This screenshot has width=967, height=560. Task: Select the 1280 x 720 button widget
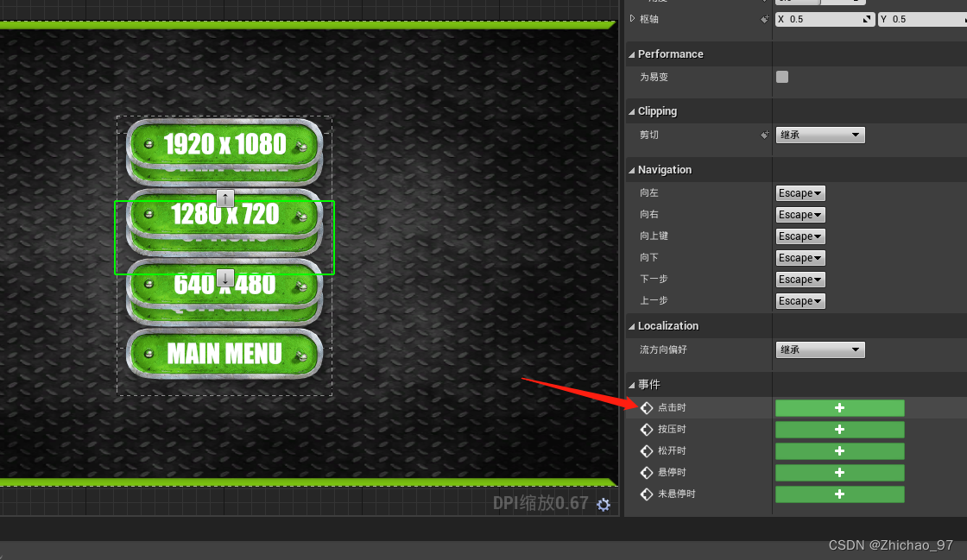[x=224, y=215]
